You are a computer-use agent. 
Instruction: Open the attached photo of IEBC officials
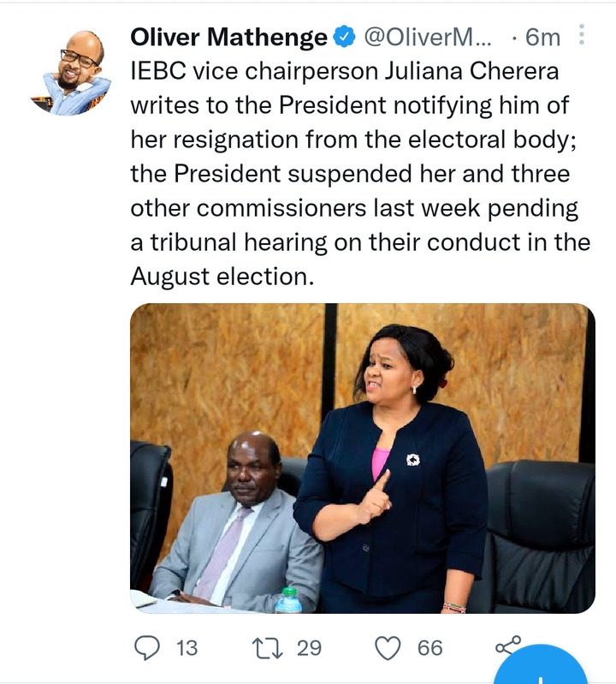tap(363, 459)
